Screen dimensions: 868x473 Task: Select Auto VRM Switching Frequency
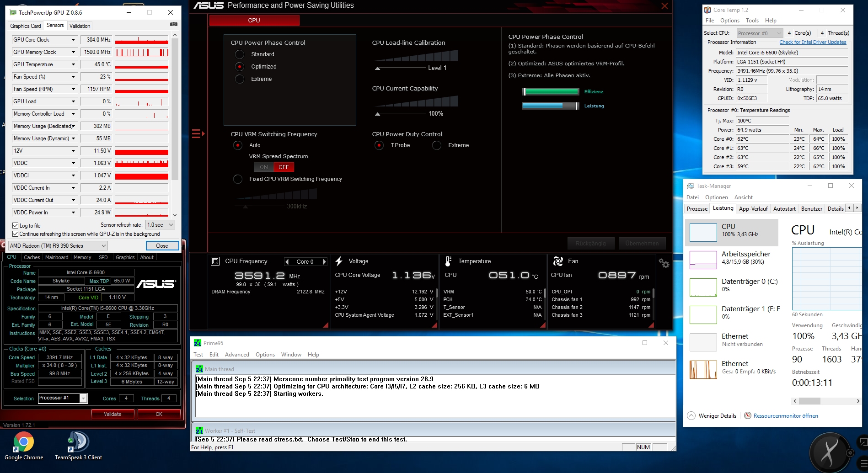pos(238,145)
